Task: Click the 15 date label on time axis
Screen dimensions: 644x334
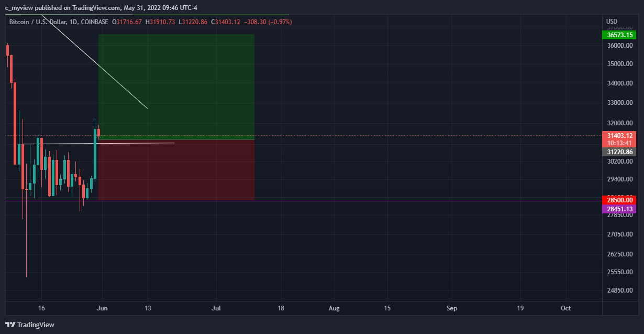Action: coord(387,308)
